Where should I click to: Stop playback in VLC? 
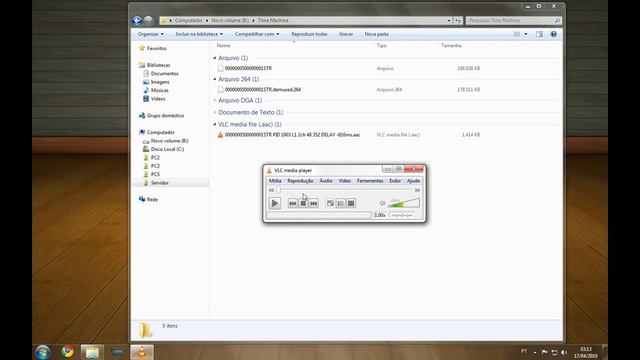(x=303, y=203)
